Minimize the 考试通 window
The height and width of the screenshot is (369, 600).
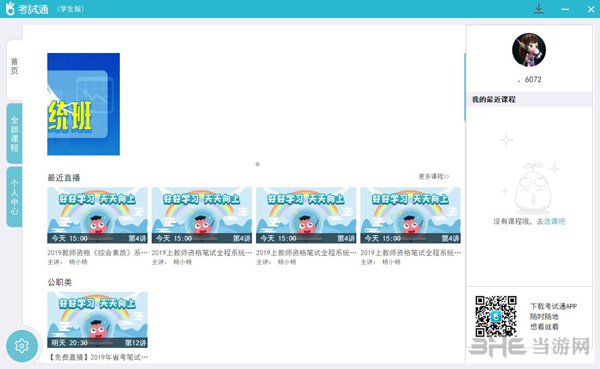(565, 9)
